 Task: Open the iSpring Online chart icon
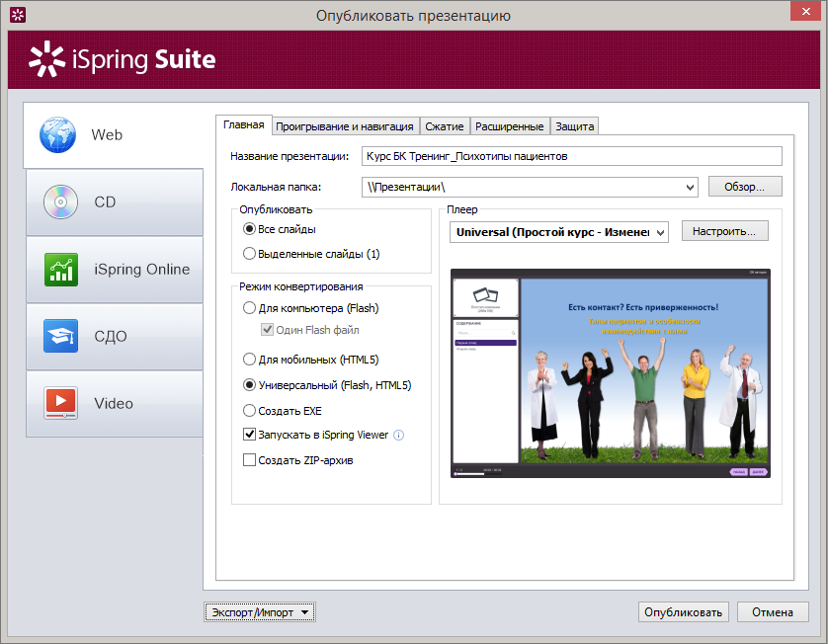click(61, 270)
